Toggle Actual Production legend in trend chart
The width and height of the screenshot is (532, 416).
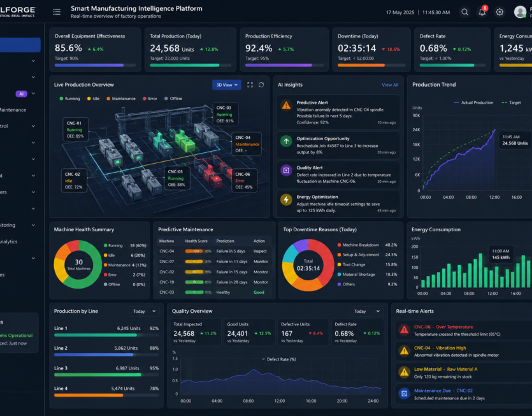(x=473, y=103)
